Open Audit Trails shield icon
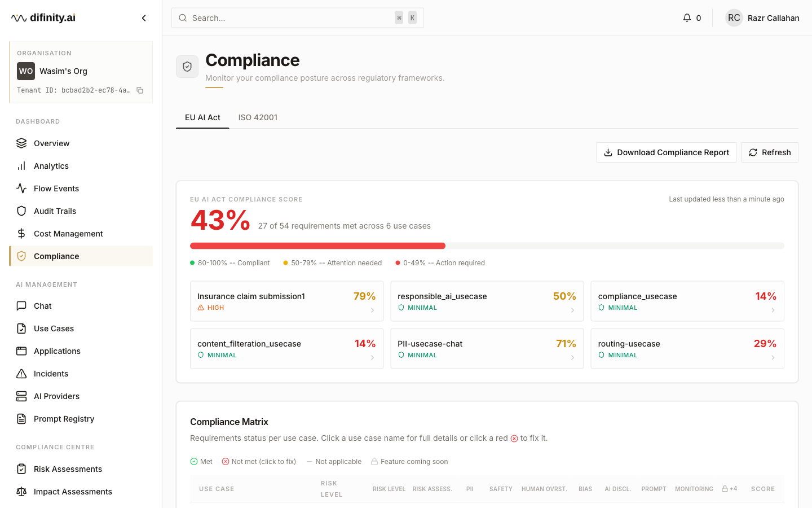 pos(21,211)
